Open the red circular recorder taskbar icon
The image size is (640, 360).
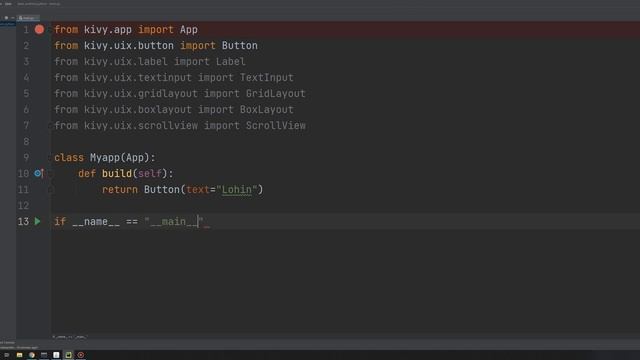point(81,355)
